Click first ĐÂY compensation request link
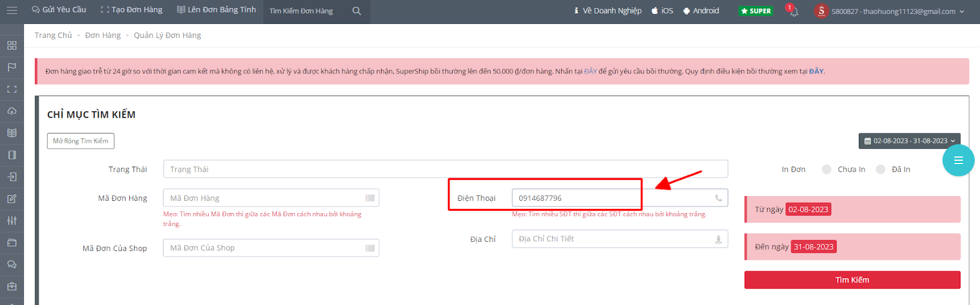980x305 pixels. (x=590, y=72)
